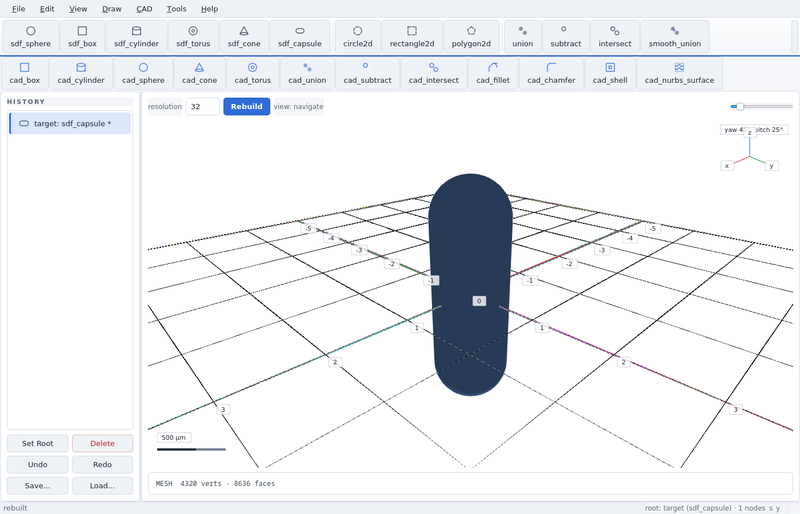Screen dimensions: 800x514
Task: Open the Tools menu
Action: (177, 9)
